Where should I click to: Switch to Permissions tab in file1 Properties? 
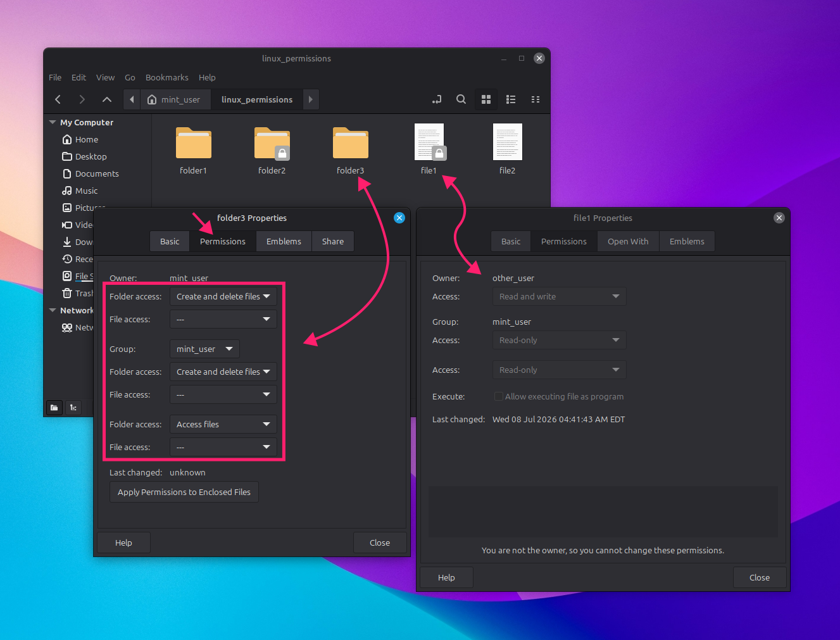click(564, 241)
